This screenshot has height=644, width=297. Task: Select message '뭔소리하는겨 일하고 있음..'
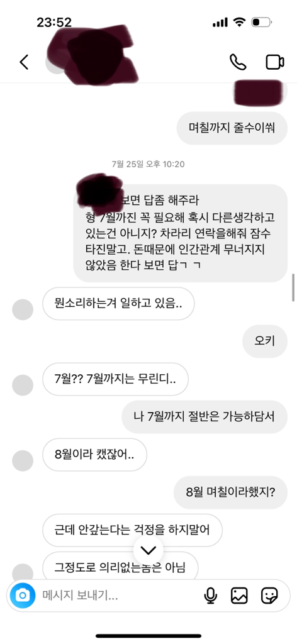(x=118, y=304)
